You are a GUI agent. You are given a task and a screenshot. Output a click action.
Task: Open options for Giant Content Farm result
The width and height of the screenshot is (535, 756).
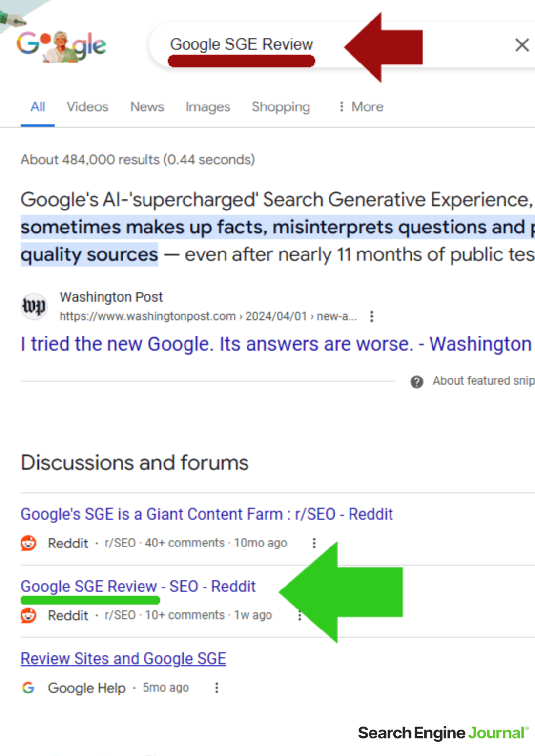point(314,543)
